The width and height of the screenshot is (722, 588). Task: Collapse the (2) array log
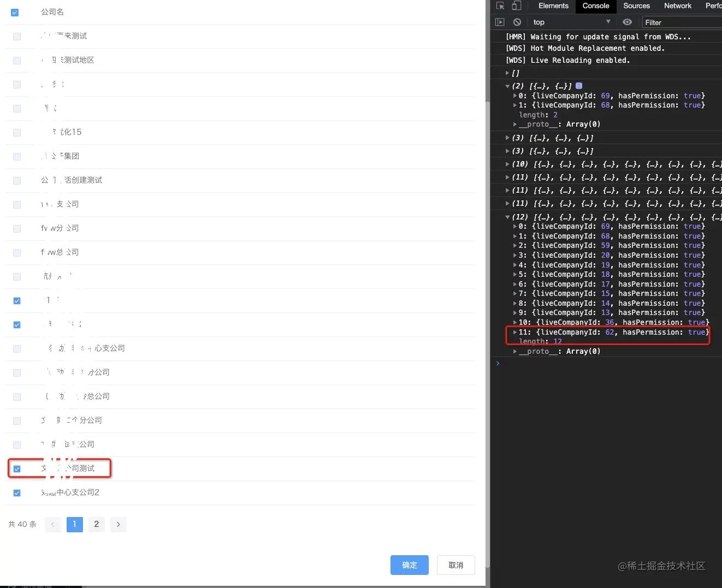click(507, 86)
